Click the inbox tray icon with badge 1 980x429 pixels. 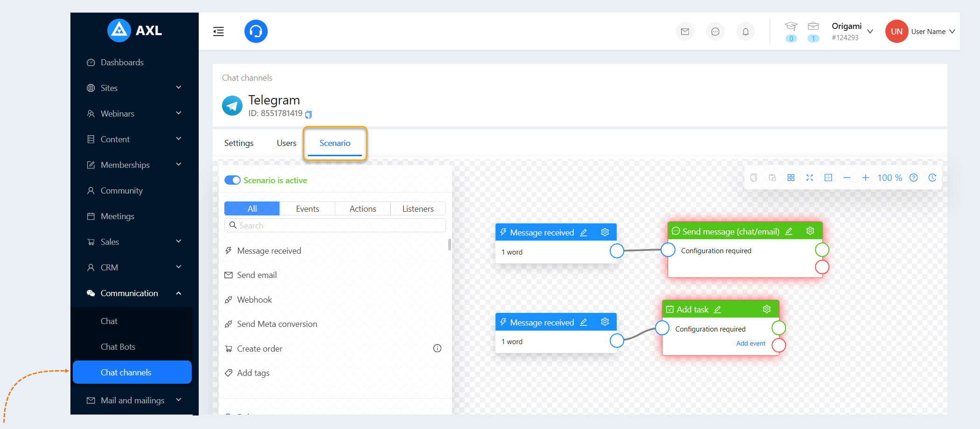[813, 26]
